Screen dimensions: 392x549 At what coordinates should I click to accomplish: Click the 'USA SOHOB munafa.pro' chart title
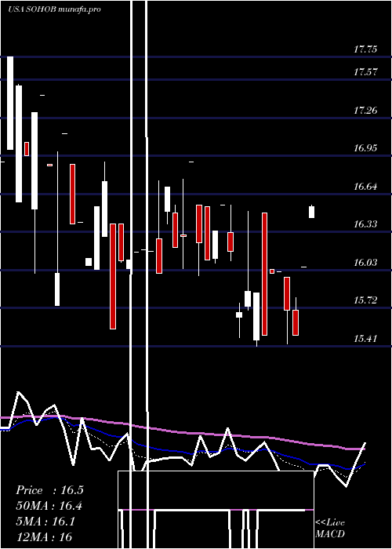[54, 9]
